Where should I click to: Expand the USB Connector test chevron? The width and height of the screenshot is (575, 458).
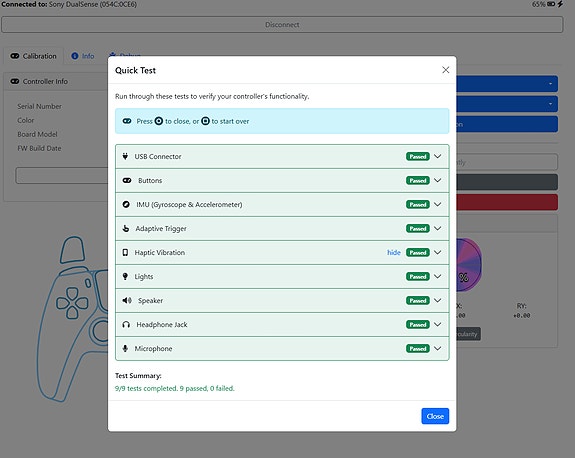[x=437, y=157]
